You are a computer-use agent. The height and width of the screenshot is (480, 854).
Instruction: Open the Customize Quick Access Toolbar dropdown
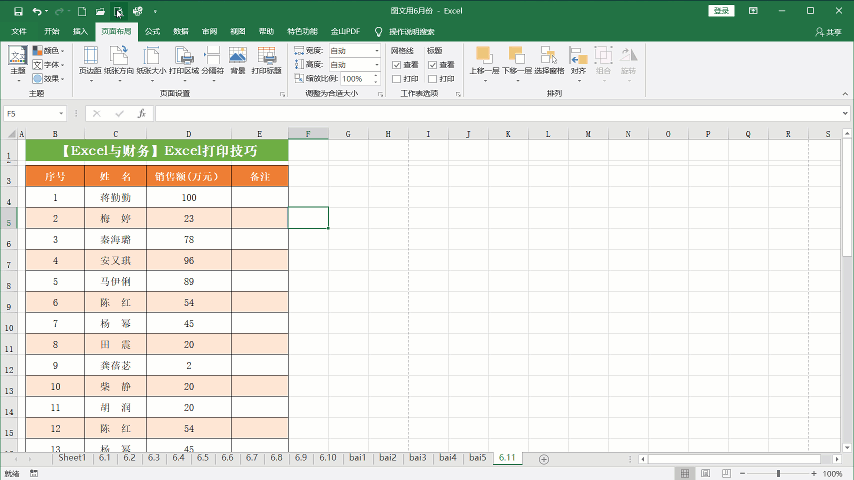click(x=155, y=11)
